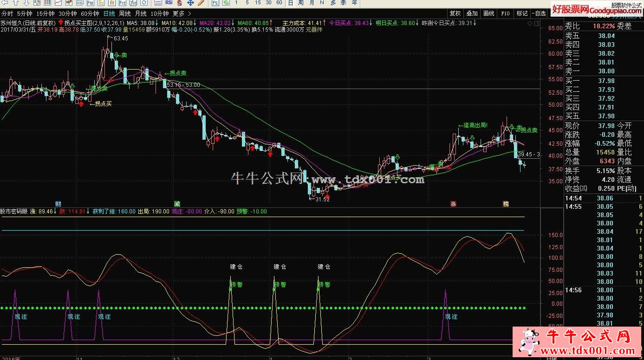Click the up arrow toolbar icon
The image size is (644, 360).
[x=16, y=3]
